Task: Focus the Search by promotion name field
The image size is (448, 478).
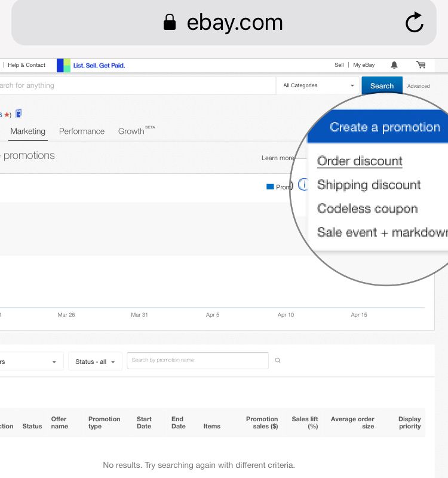Action: tap(197, 361)
